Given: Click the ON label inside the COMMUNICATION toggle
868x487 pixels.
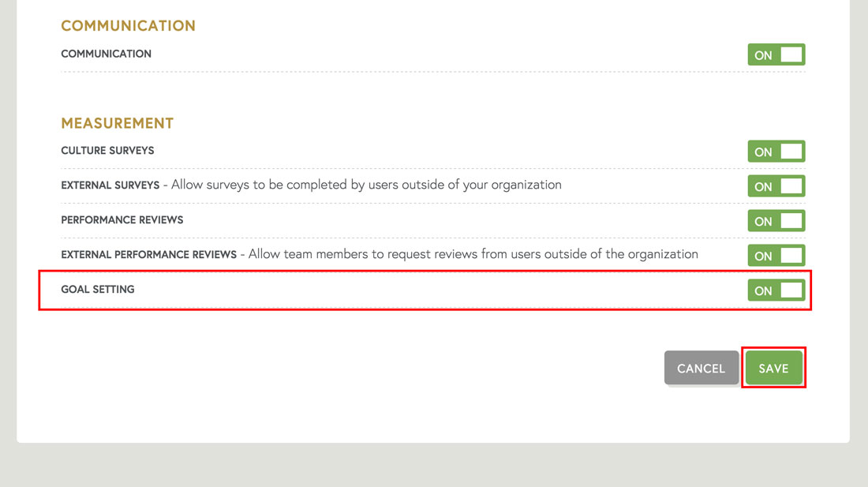Looking at the screenshot, I should pyautogui.click(x=765, y=54).
